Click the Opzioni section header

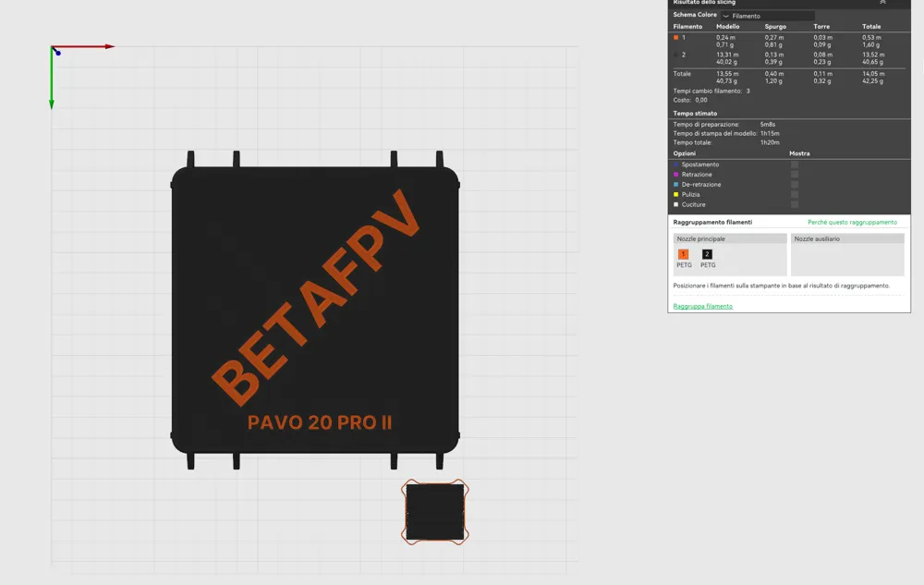[x=684, y=153]
